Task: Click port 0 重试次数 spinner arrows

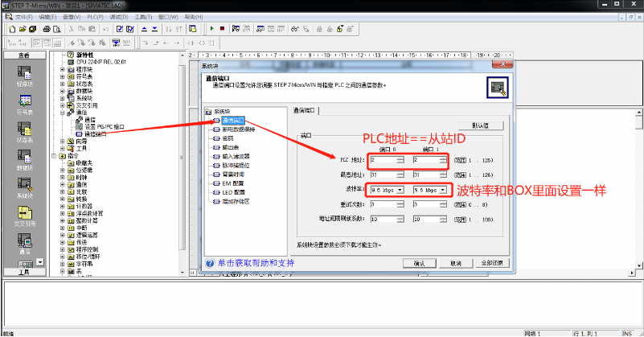Action: point(401,204)
